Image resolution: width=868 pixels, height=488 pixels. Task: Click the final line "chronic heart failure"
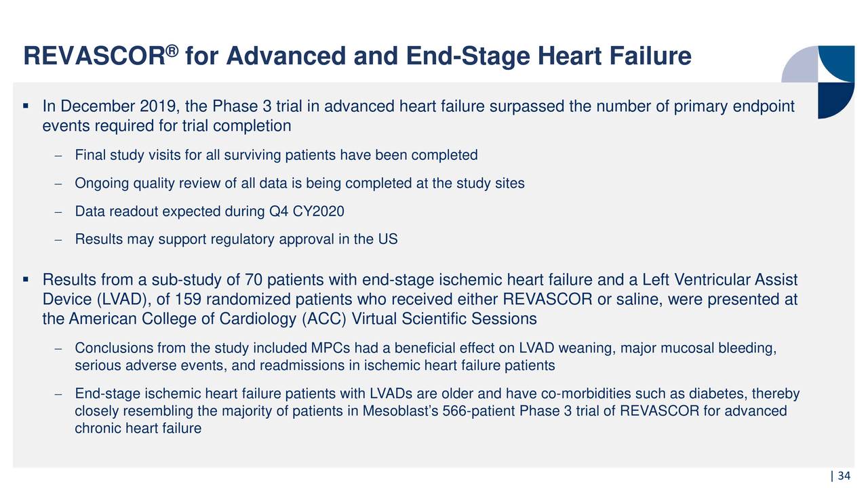tap(138, 428)
